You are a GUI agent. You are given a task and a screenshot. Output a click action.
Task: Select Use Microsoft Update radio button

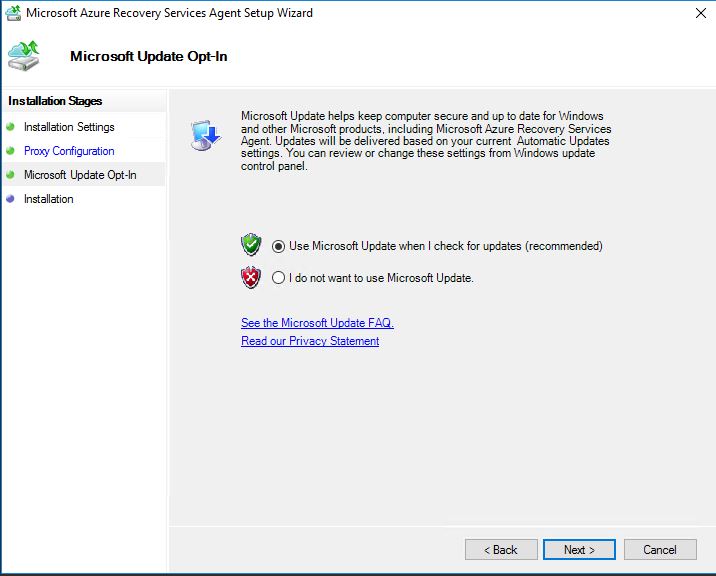(x=278, y=246)
